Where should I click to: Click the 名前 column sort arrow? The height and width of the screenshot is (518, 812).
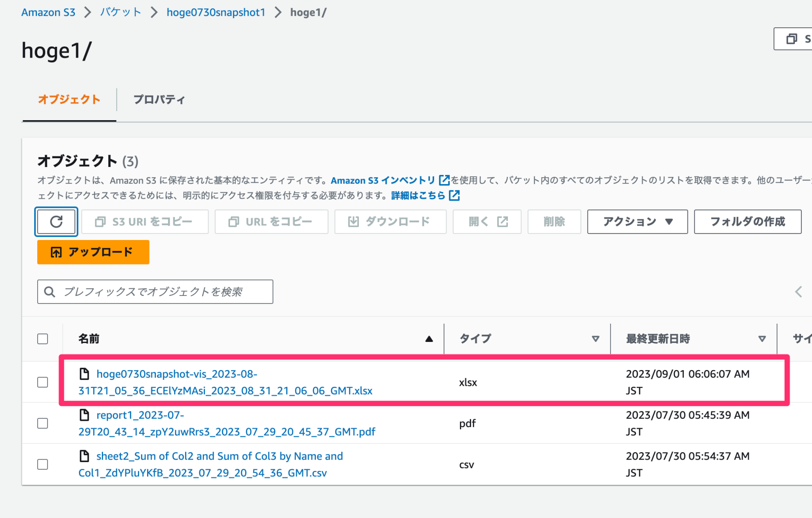[429, 339]
